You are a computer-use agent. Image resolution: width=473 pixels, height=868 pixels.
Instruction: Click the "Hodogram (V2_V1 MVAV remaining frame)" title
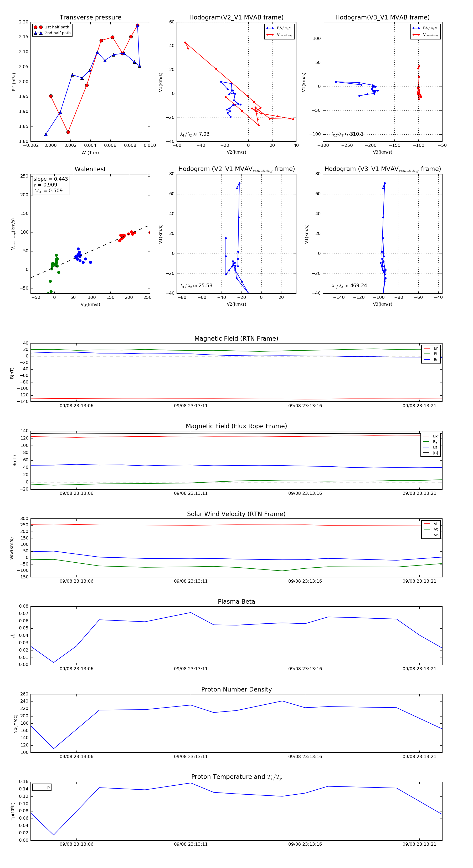point(236,169)
